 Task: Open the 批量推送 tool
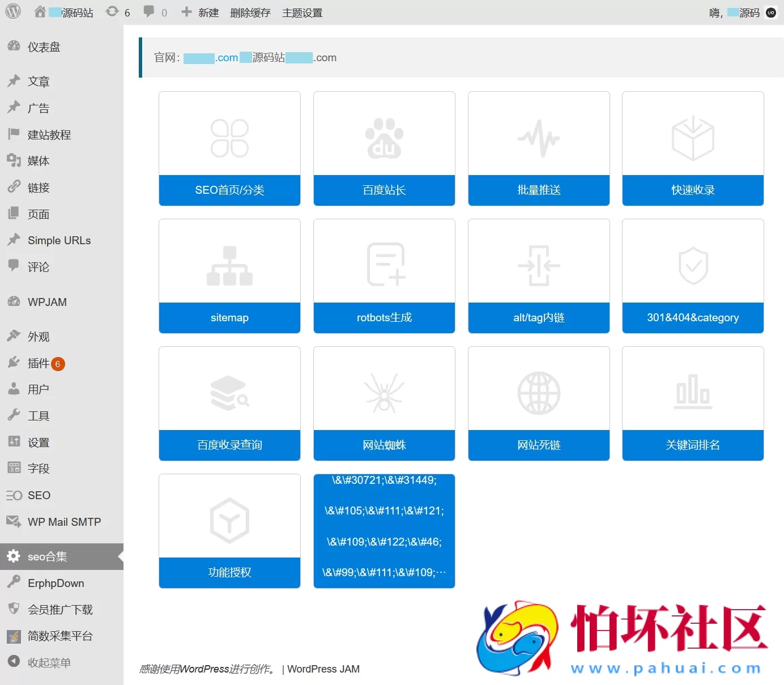coord(538,190)
